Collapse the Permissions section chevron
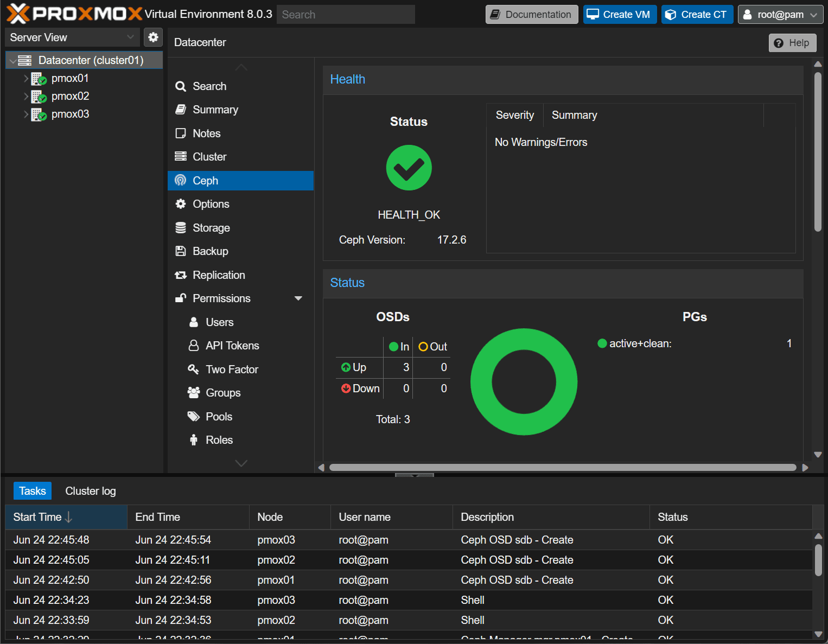Viewport: 828px width, 644px height. pos(298,298)
